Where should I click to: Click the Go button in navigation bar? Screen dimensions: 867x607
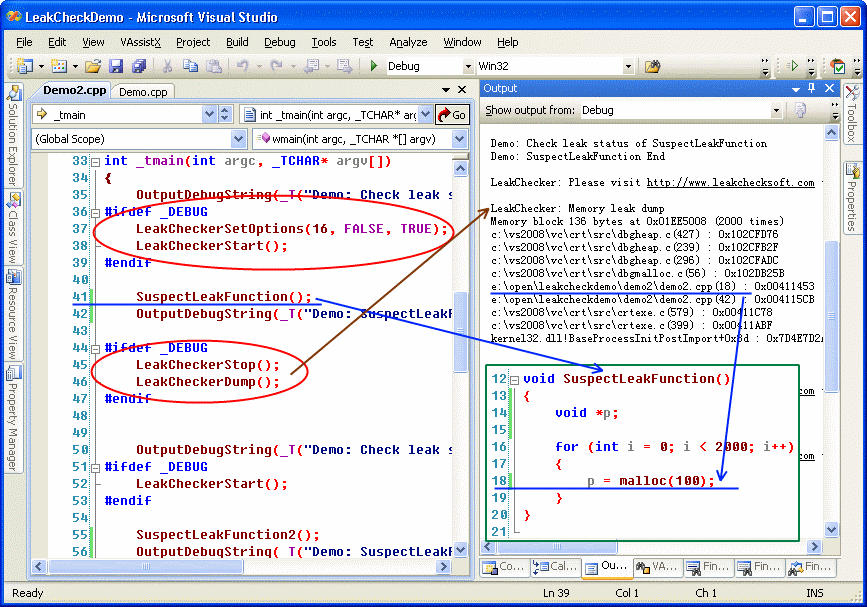[452, 115]
